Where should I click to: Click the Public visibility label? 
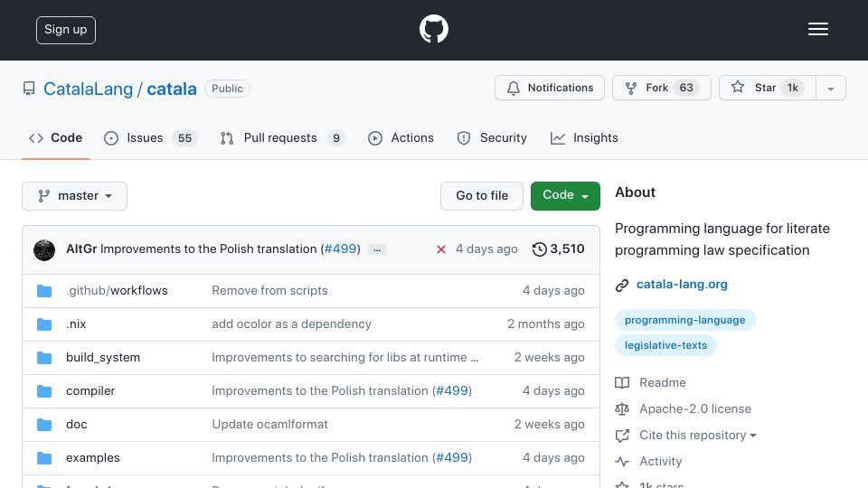[227, 89]
